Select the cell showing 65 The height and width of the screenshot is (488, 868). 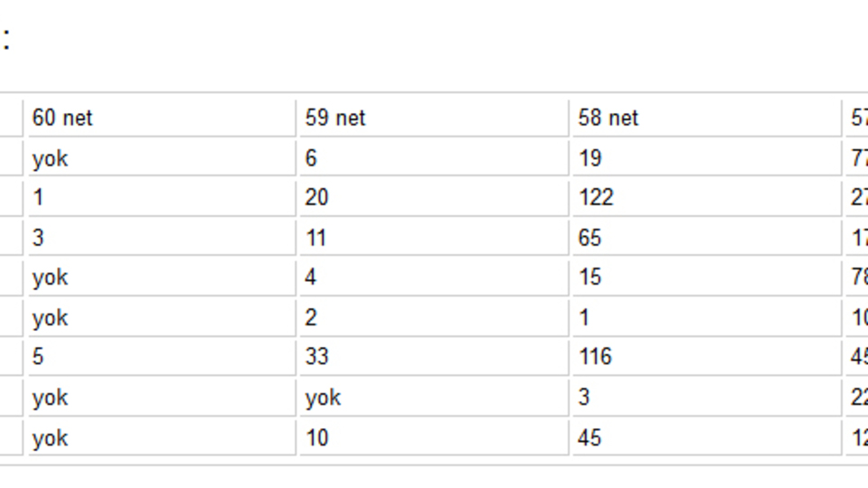(x=591, y=238)
